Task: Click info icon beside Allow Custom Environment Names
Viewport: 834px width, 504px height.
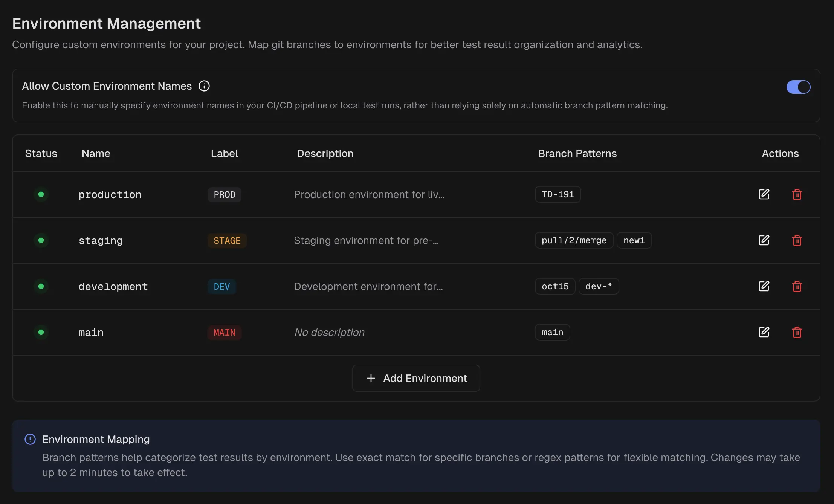Action: [x=204, y=86]
